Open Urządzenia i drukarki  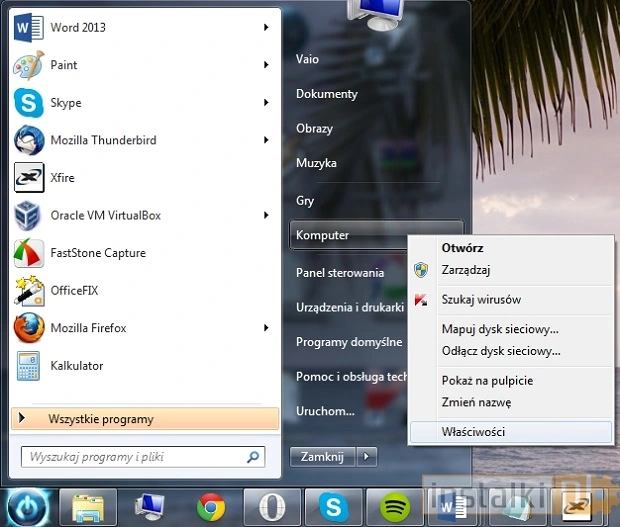pyautogui.click(x=350, y=307)
